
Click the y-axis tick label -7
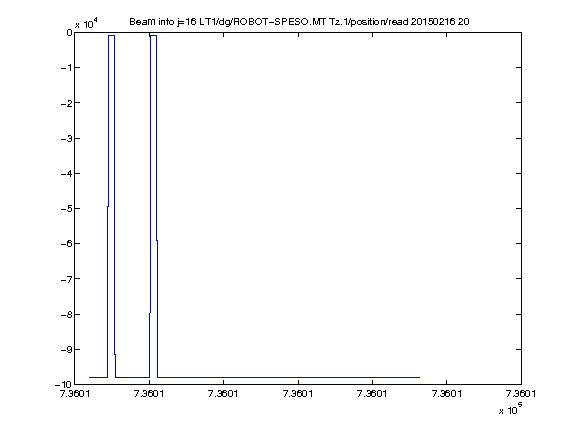tap(66, 279)
